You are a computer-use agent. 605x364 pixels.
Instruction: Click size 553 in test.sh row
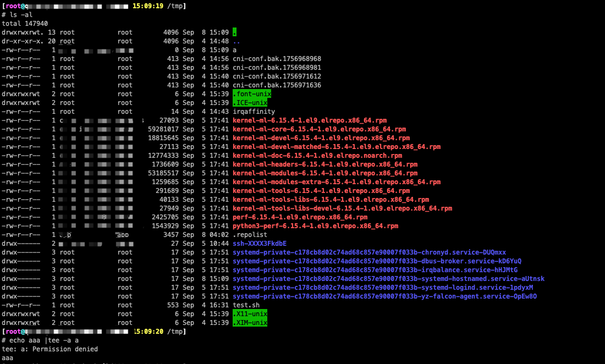[x=173, y=305]
